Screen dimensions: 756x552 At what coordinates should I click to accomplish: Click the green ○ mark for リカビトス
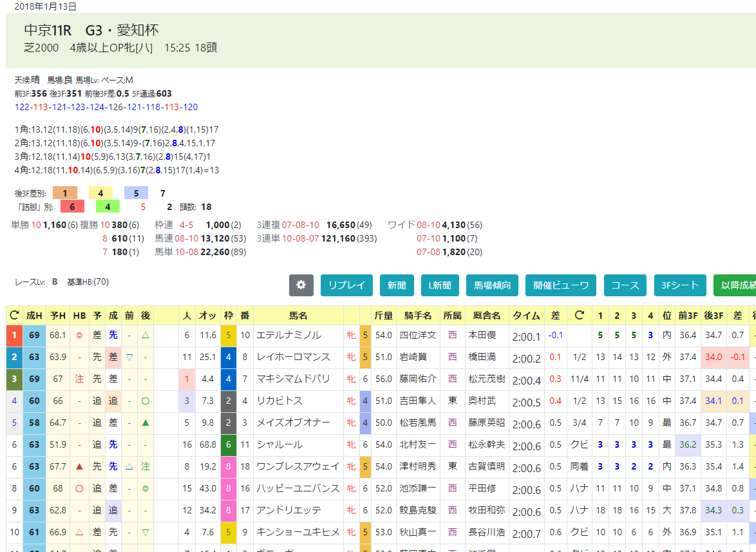pyautogui.click(x=145, y=401)
